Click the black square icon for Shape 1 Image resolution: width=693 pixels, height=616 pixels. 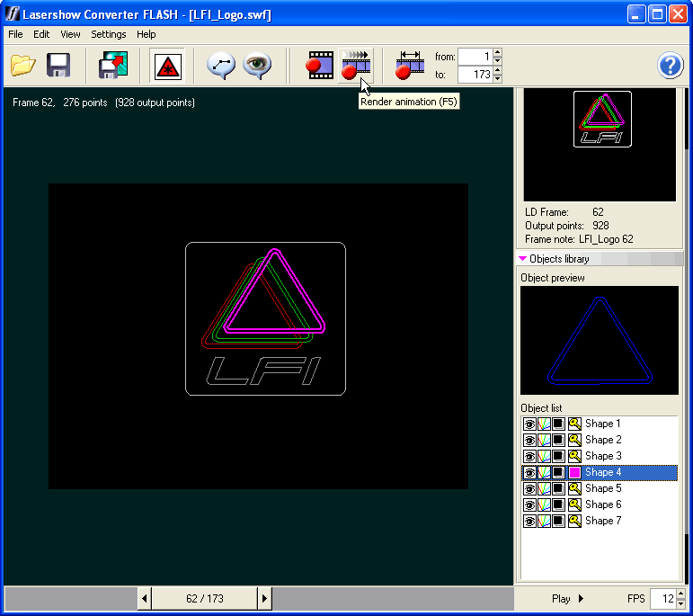tap(559, 424)
